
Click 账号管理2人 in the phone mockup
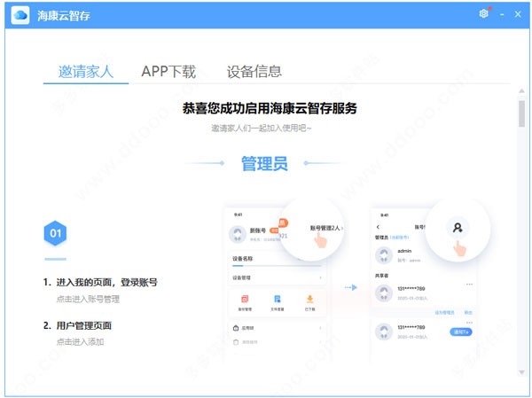click(x=326, y=228)
